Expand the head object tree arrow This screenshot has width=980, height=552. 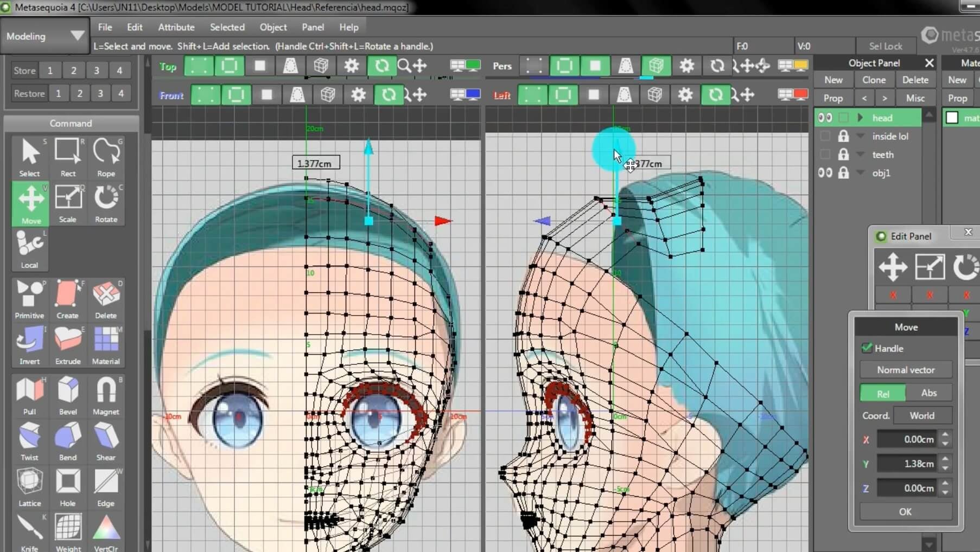(861, 118)
